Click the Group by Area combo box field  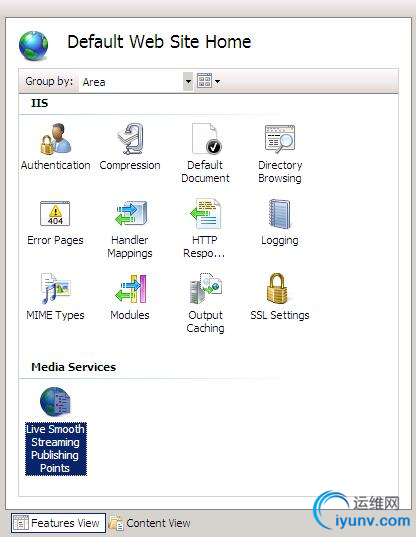[x=136, y=82]
